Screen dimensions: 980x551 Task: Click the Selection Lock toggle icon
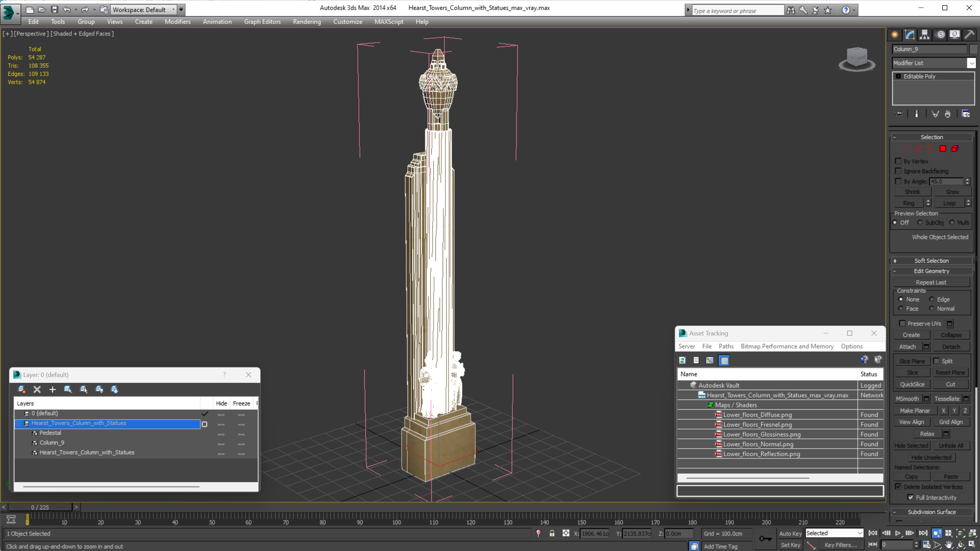pos(552,533)
